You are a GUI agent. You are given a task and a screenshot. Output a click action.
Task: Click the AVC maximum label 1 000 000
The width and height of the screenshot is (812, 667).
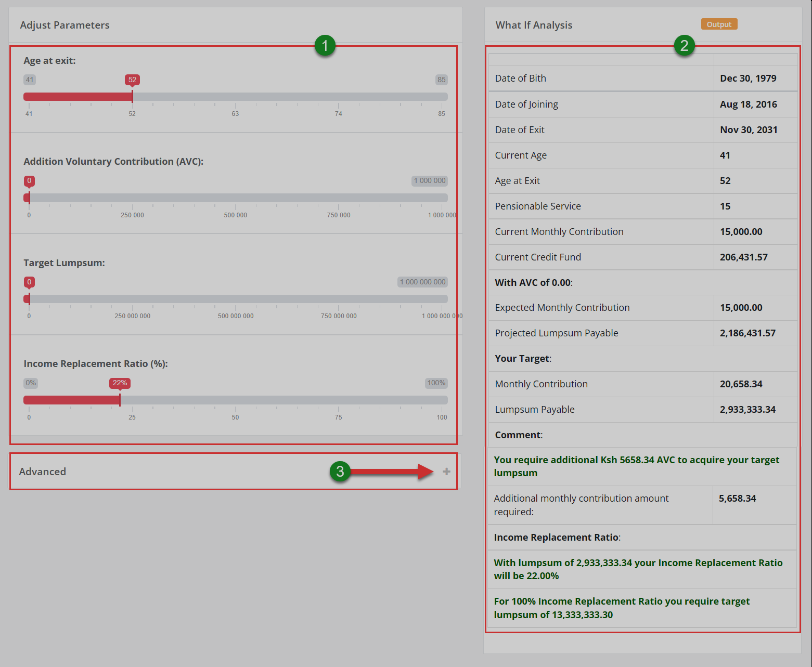point(430,181)
